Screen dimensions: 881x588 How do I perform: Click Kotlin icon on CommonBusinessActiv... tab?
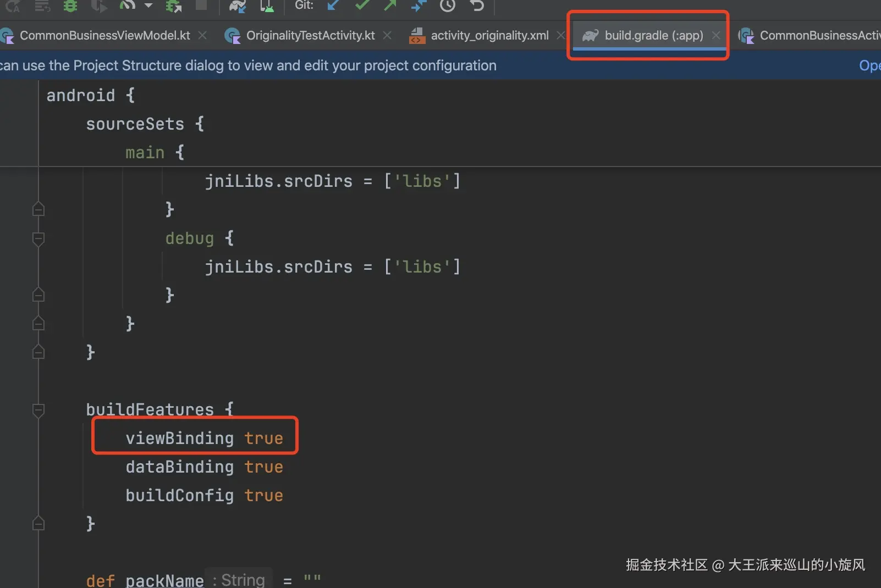(746, 36)
